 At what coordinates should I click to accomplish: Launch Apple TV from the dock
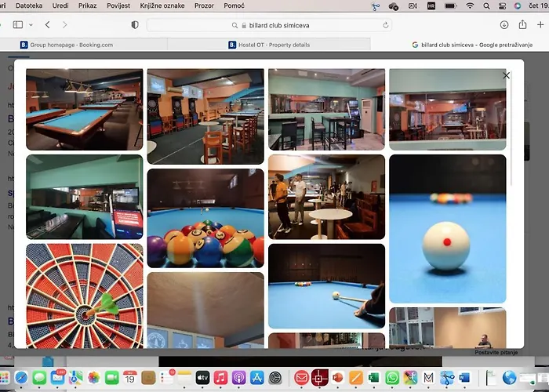click(x=202, y=378)
